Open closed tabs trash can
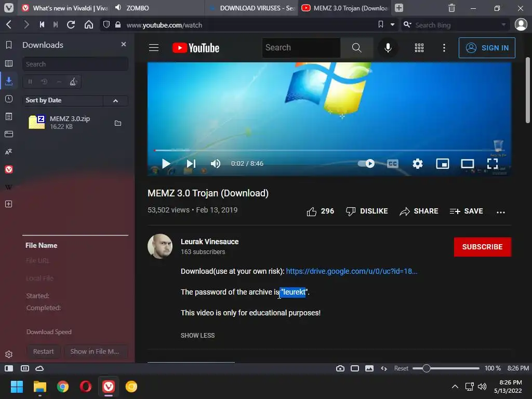Screen dimensions: 532x399 451,8
